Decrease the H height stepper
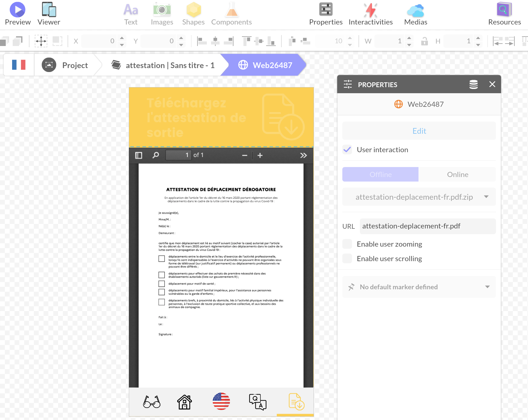This screenshot has height=420, width=528. click(478, 44)
